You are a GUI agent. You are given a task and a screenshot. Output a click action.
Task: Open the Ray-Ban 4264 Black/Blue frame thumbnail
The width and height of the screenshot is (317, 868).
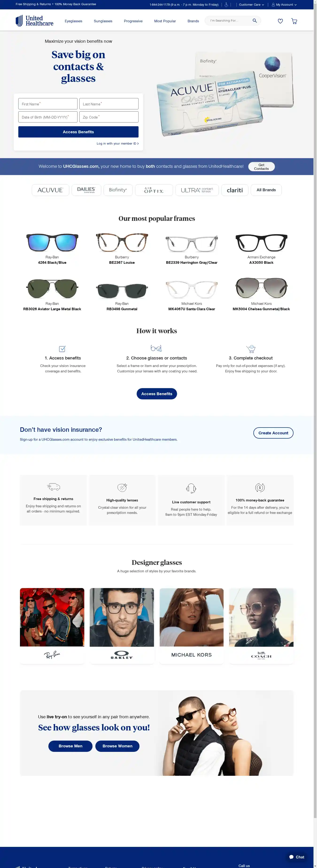(52, 242)
